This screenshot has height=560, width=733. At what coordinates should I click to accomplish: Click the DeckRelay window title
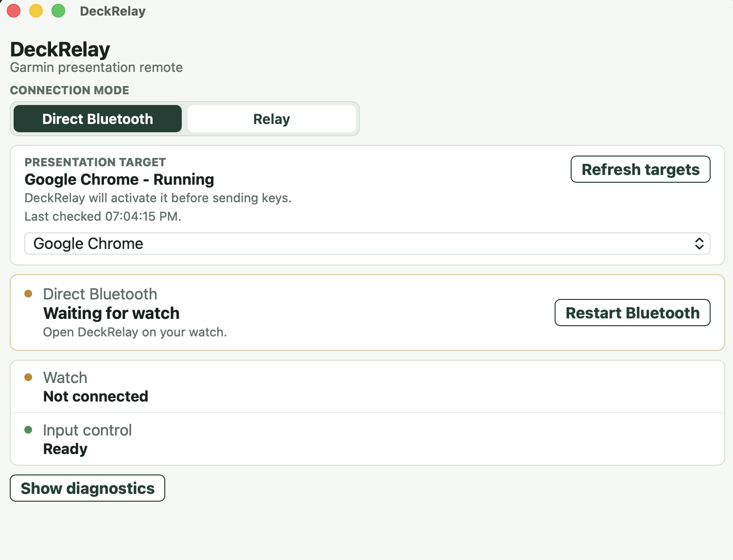coord(113,11)
